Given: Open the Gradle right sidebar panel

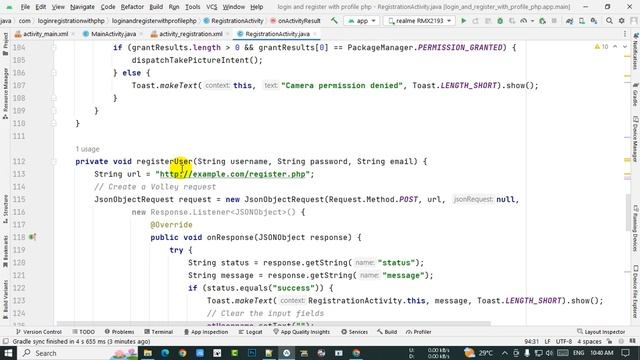Looking at the screenshot, I should pos(635,94).
